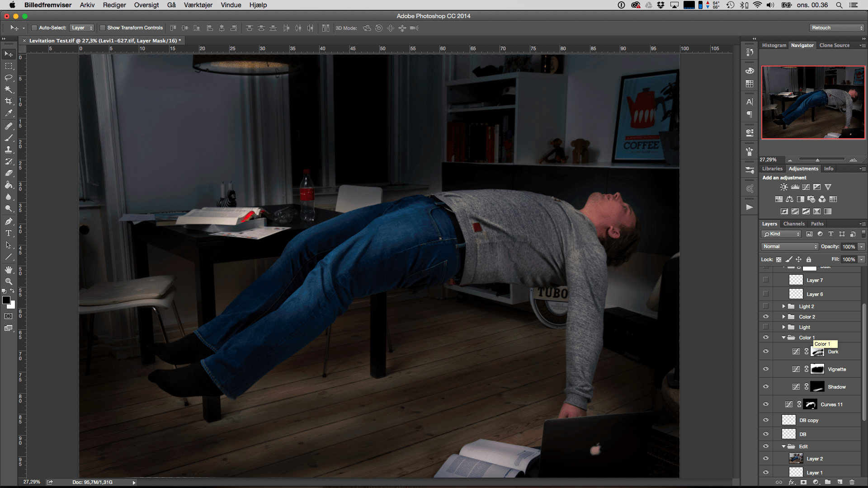Select the Zoom tool in toolbox
868x488 pixels.
[9, 281]
